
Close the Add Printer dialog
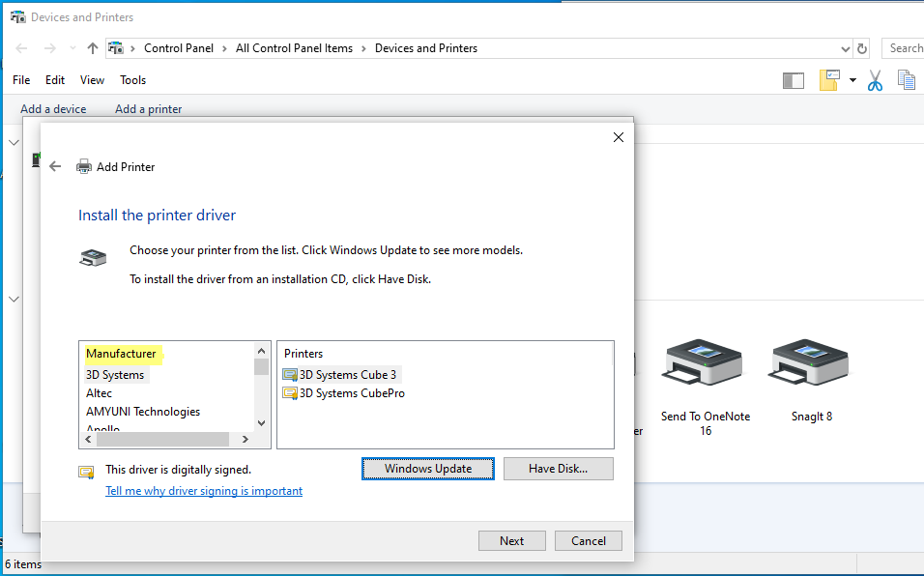point(619,137)
